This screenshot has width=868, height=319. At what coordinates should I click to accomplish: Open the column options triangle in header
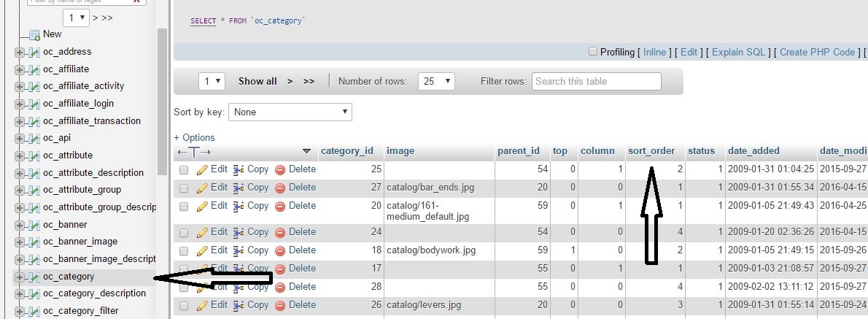pyautogui.click(x=306, y=151)
